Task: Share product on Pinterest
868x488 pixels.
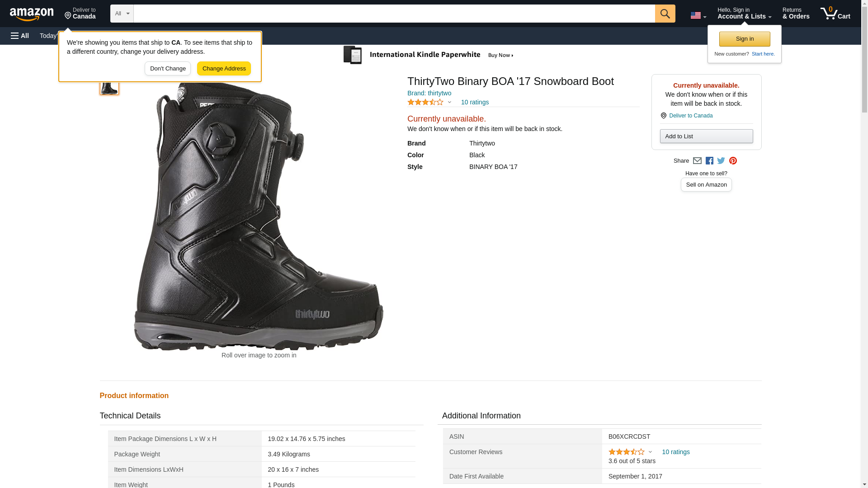Action: pyautogui.click(x=733, y=161)
